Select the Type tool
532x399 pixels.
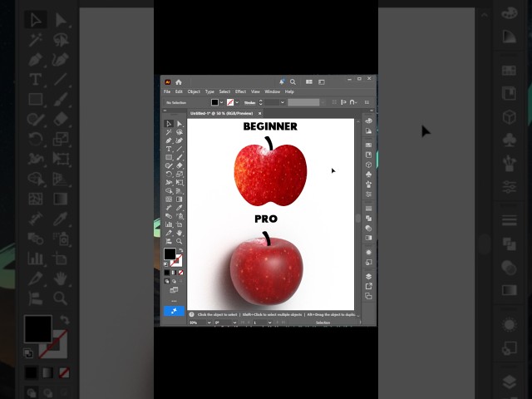[x=169, y=149]
